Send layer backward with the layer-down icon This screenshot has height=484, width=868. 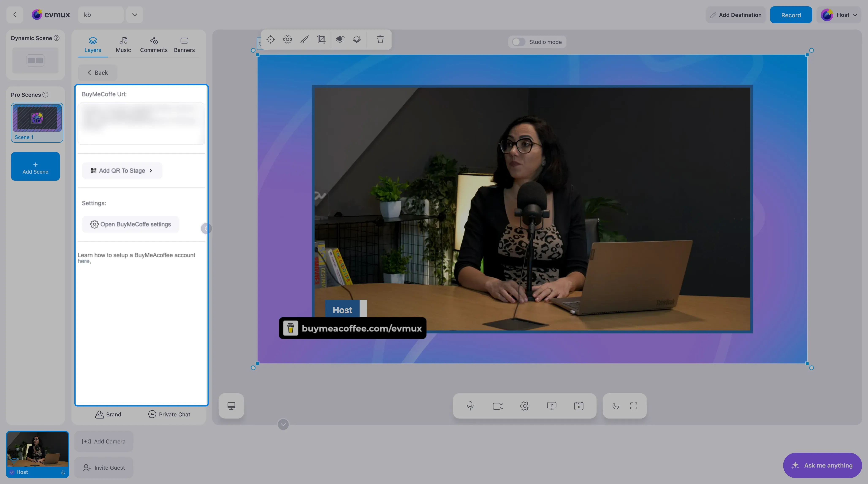357,39
